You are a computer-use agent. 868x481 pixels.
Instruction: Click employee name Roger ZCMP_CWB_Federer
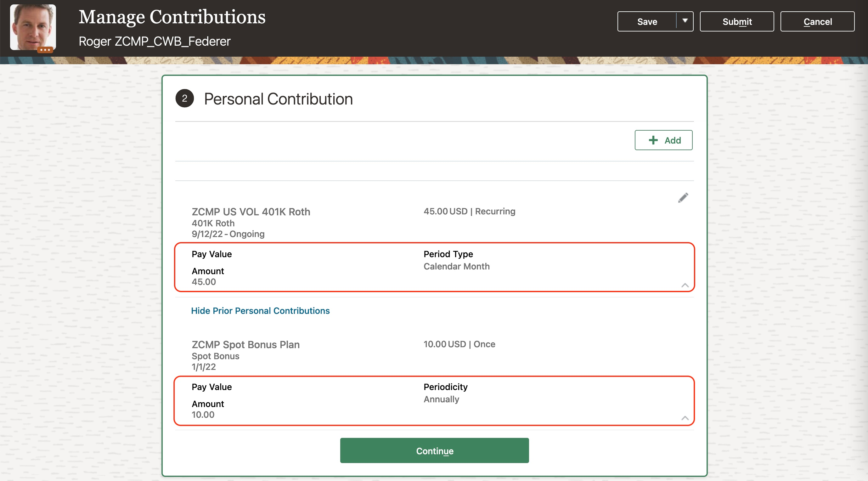(x=154, y=41)
